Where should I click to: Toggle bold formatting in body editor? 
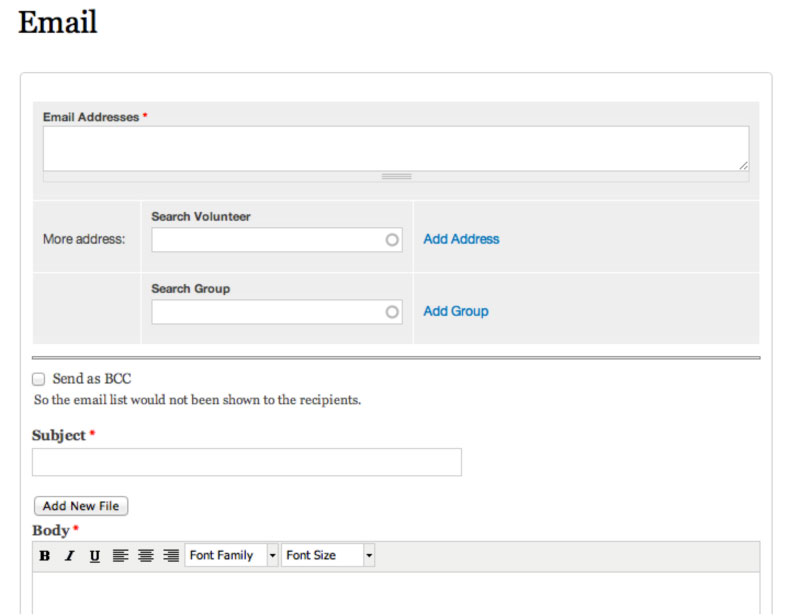pos(45,555)
